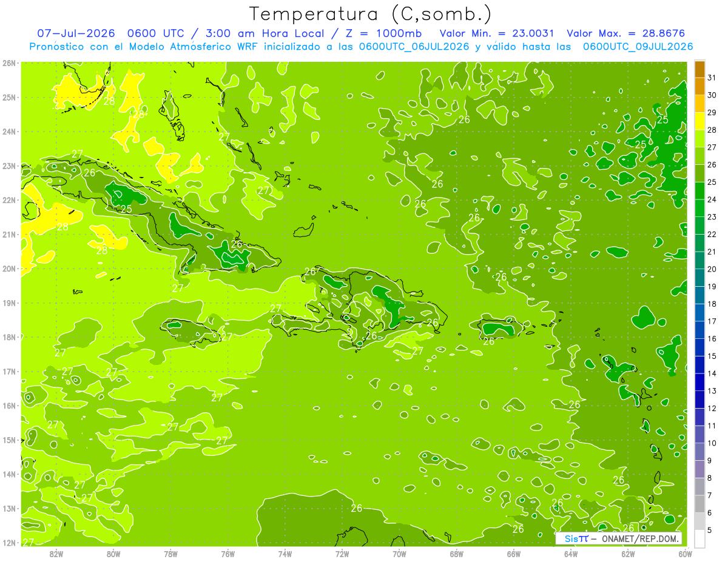This screenshot has height=562, width=728.
Task: Pick the orange legend color between 30 and 31
Action: pyautogui.click(x=699, y=87)
